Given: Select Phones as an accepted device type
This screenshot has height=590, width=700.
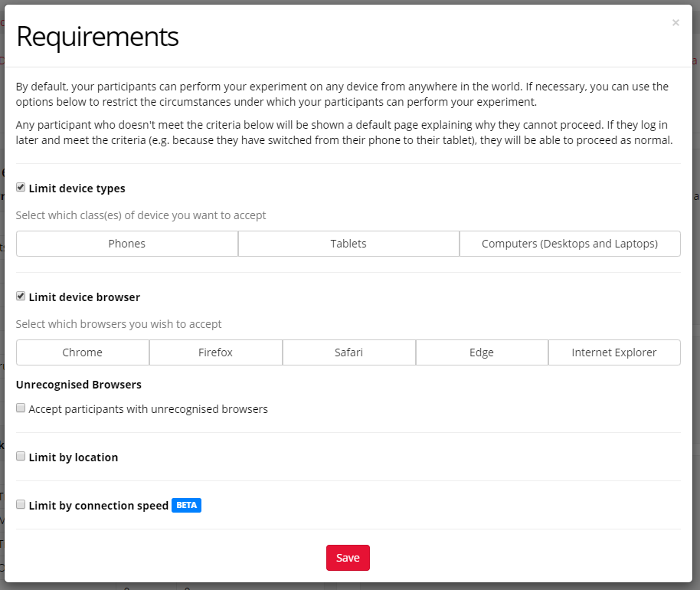Looking at the screenshot, I should click(x=126, y=243).
